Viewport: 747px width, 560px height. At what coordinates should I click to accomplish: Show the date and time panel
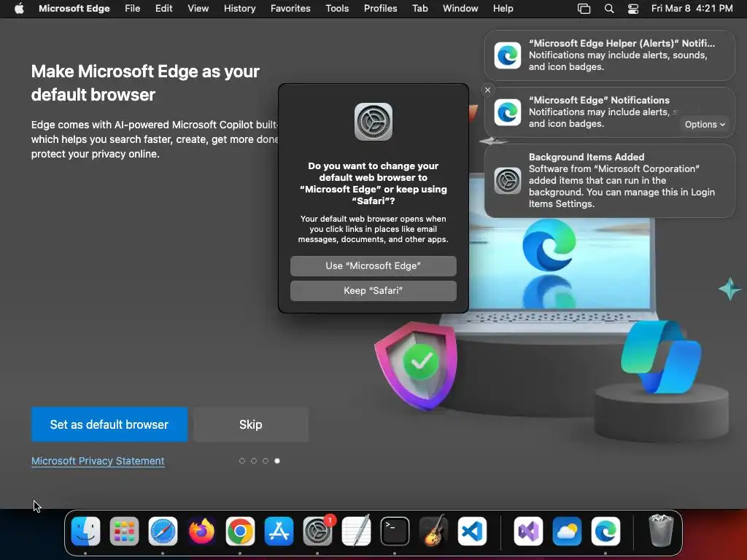click(x=692, y=9)
